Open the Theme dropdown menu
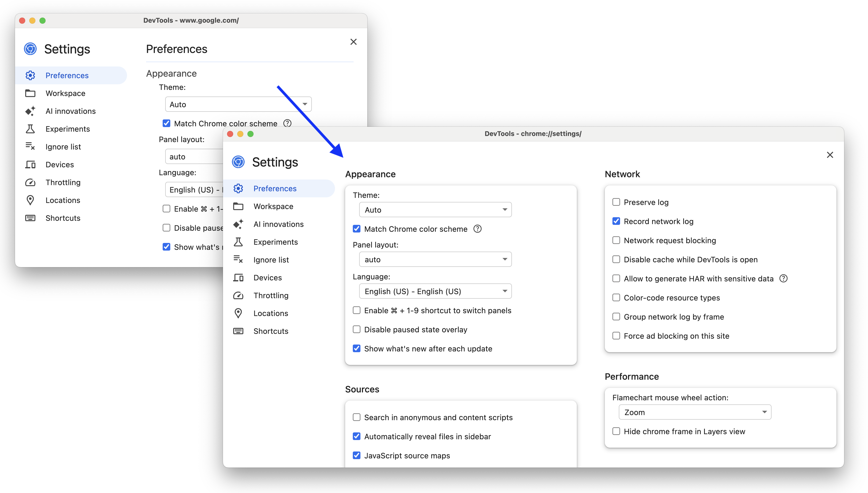Image resolution: width=868 pixels, height=493 pixels. click(x=435, y=209)
